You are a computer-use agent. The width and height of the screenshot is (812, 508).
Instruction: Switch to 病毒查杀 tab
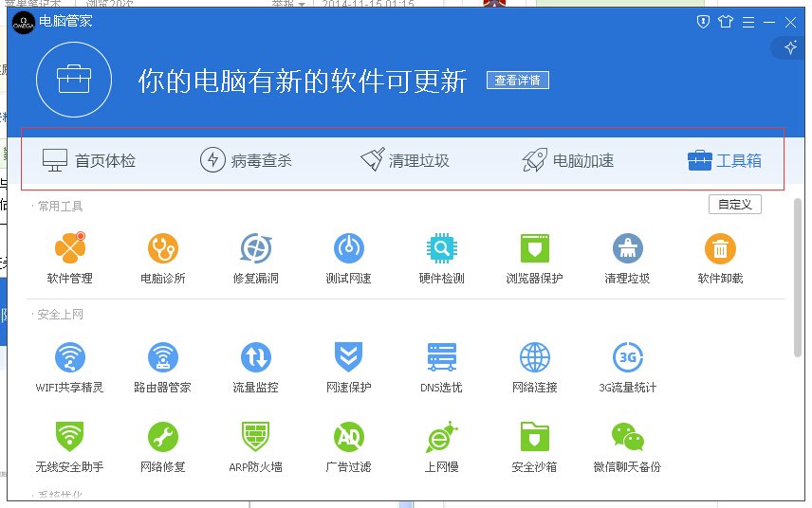246,160
